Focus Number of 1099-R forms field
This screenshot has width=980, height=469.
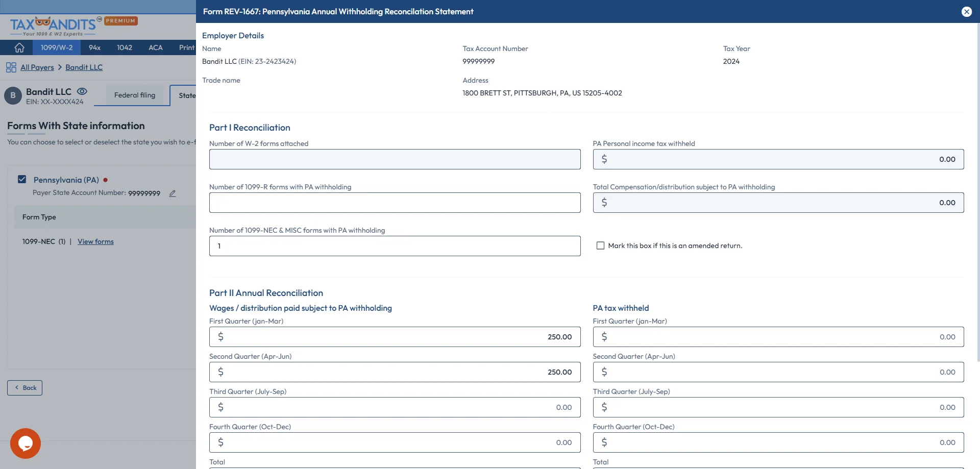(x=395, y=203)
